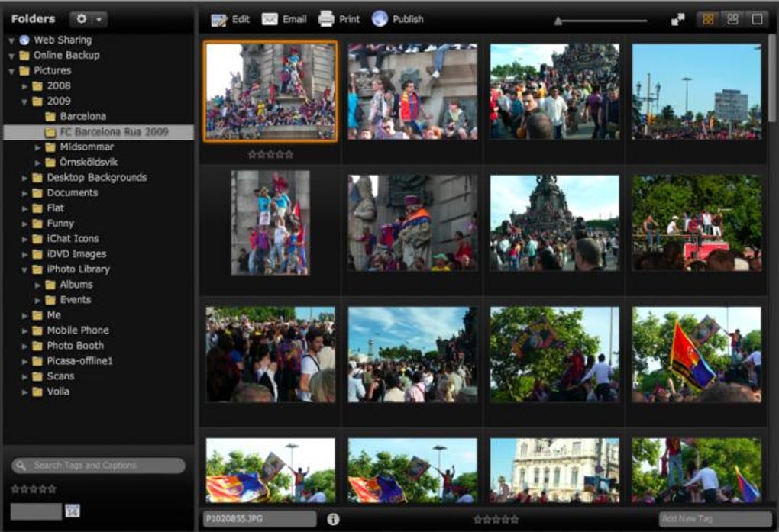Click the date filter field in sidebar
This screenshot has width=779, height=532.
click(36, 511)
